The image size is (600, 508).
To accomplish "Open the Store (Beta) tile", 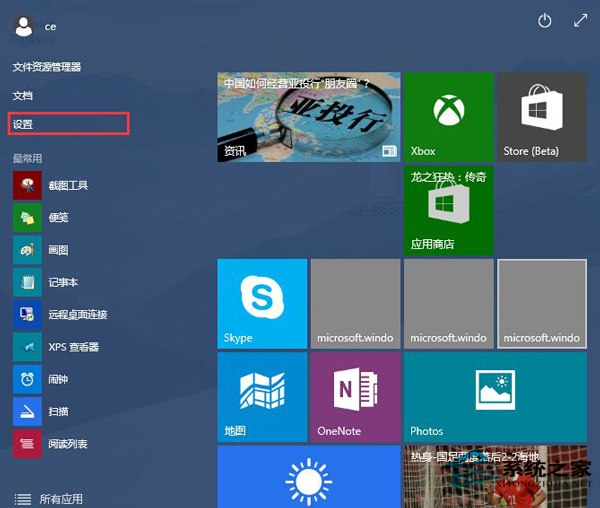I will 542,117.
